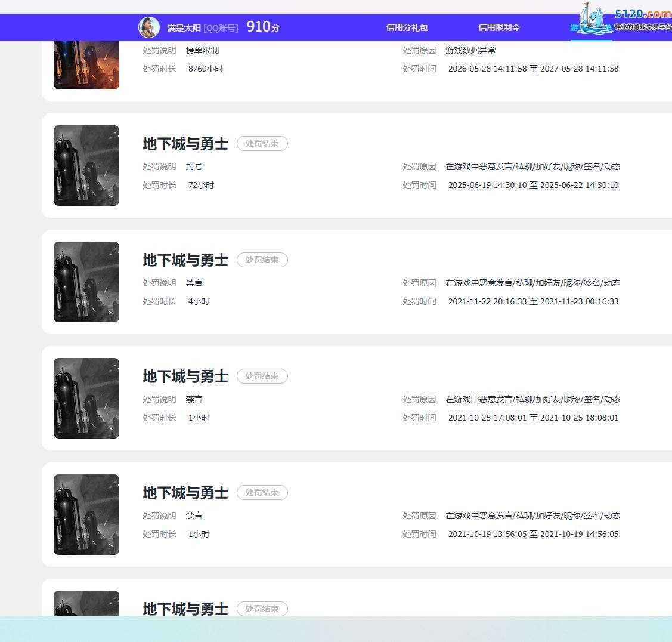Image resolution: width=672 pixels, height=642 pixels.
Task: Click 地下城与勇士 title of 72小时 record
Action: 185,144
